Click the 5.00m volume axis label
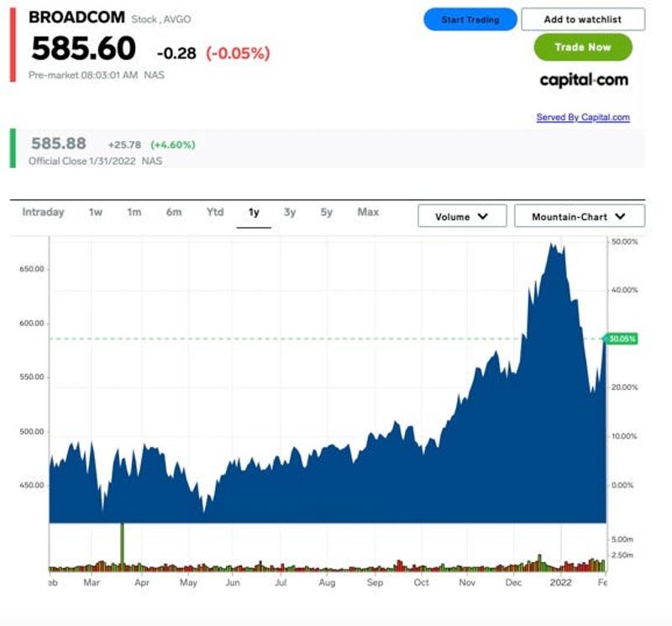 (x=622, y=539)
